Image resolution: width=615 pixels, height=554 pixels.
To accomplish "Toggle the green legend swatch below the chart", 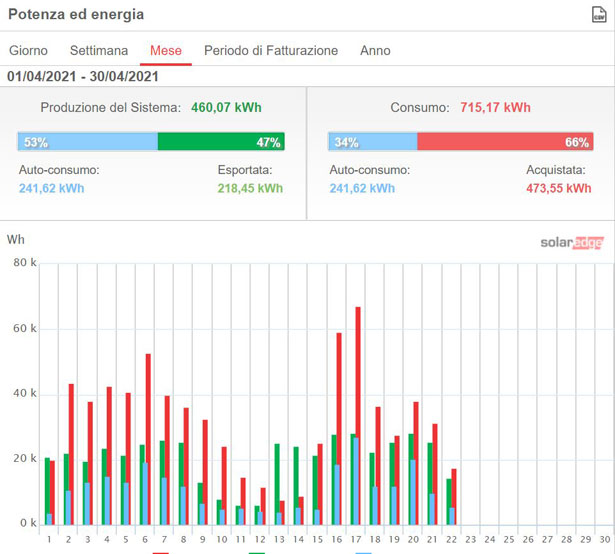I will tap(257, 551).
